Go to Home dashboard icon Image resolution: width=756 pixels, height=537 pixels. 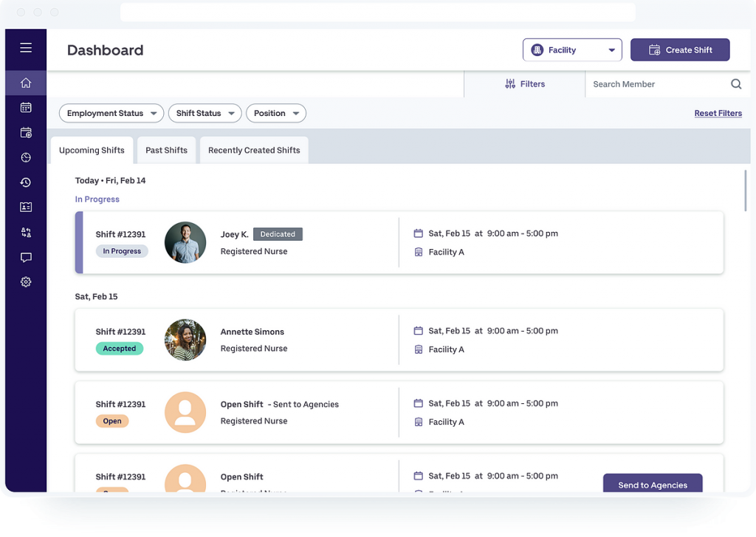(x=26, y=83)
